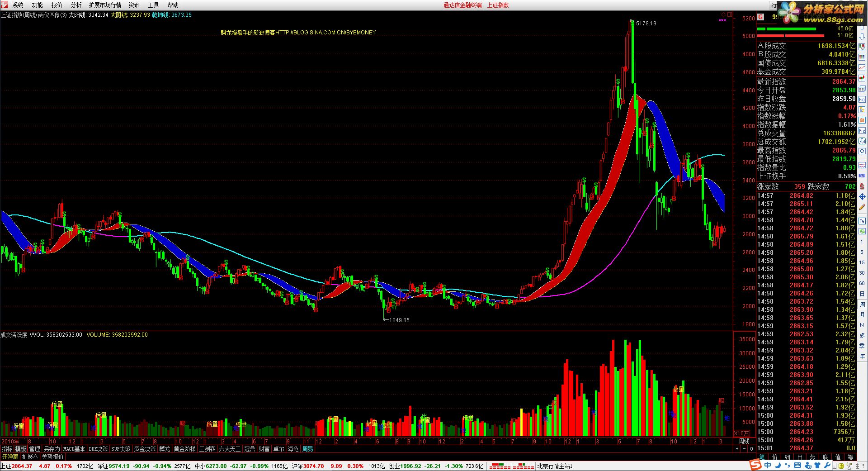Click the pink diamond marker atop chart

[x=723, y=14]
